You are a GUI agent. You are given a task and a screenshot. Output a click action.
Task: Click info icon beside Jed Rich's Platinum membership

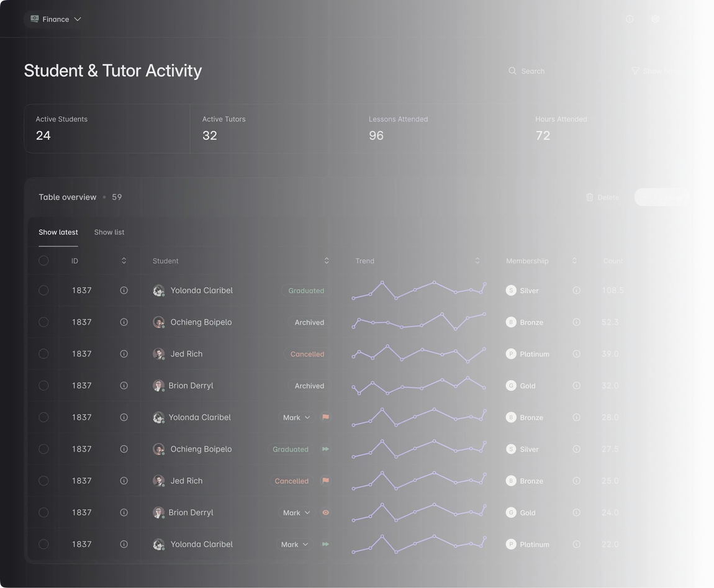tap(577, 354)
